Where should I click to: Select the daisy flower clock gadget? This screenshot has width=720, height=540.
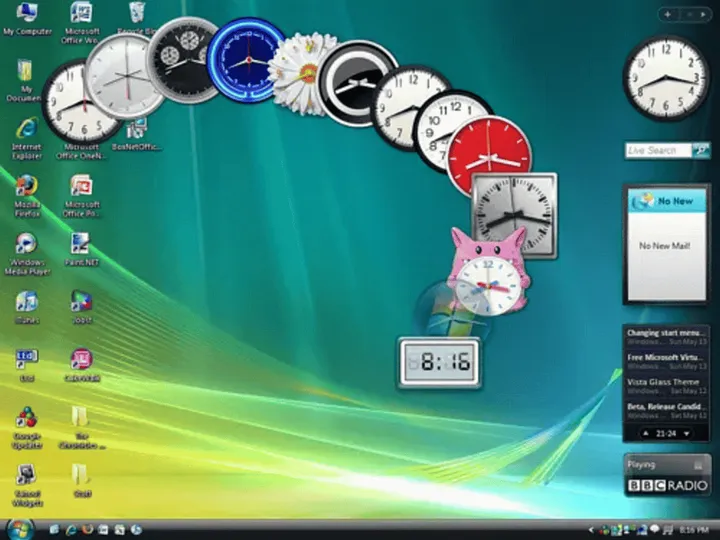[x=301, y=73]
